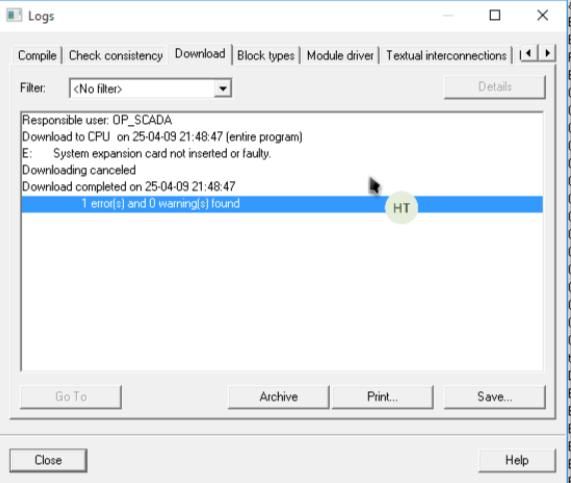Open the Print dialog button
The height and width of the screenshot is (483, 571).
pos(382,396)
